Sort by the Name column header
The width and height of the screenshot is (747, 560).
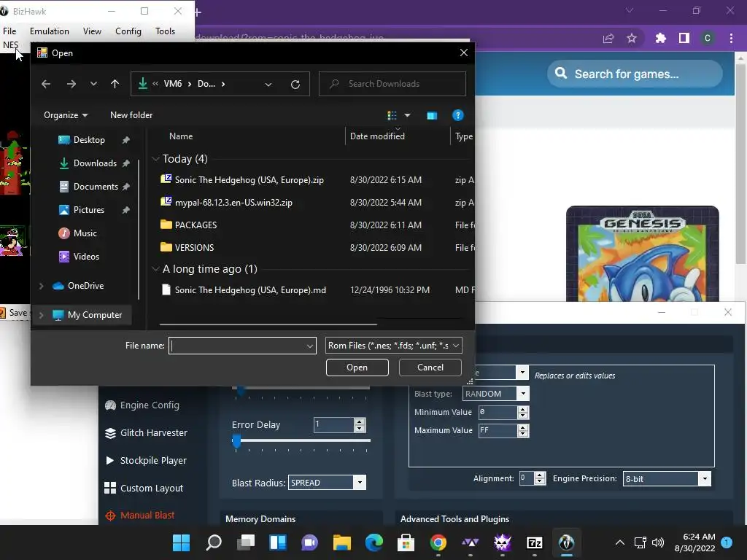(181, 136)
